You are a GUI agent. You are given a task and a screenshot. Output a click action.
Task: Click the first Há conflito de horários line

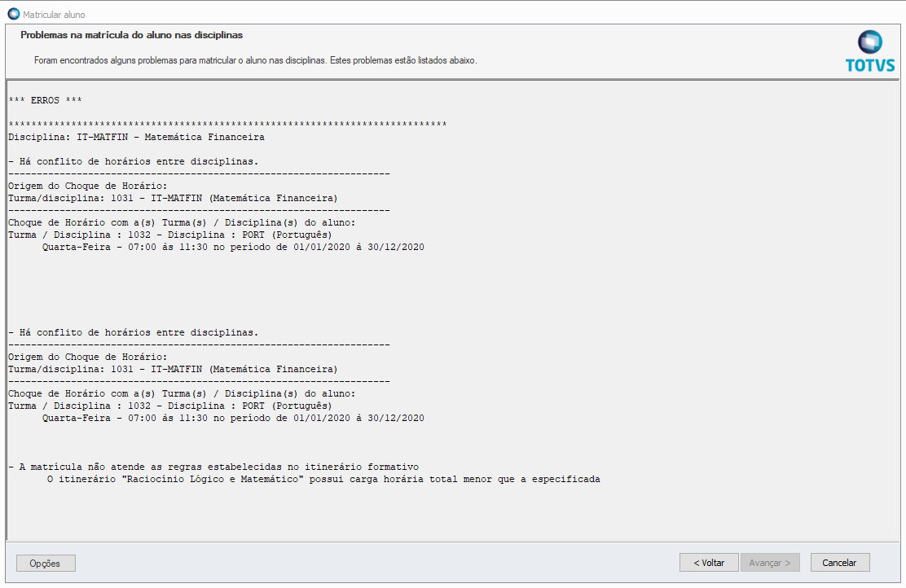(x=133, y=161)
